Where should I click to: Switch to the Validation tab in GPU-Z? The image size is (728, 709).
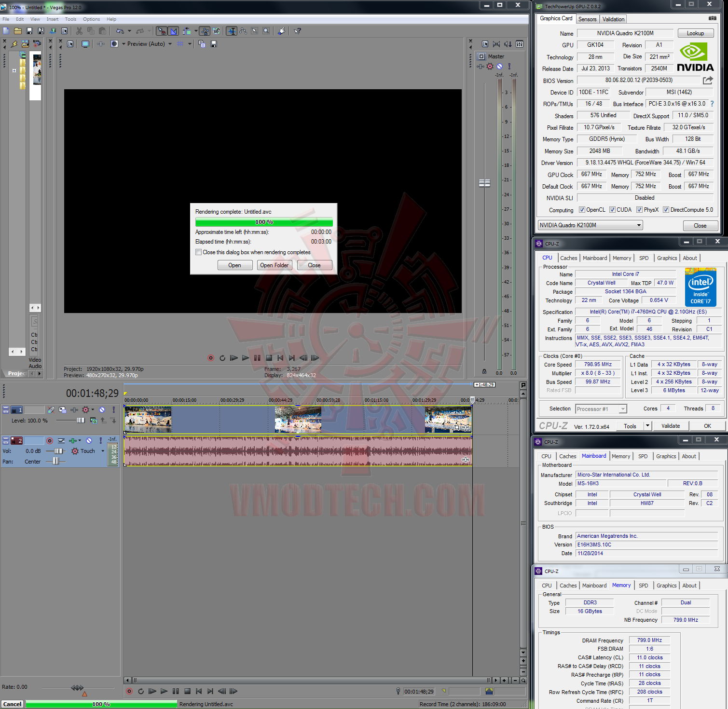click(x=613, y=19)
